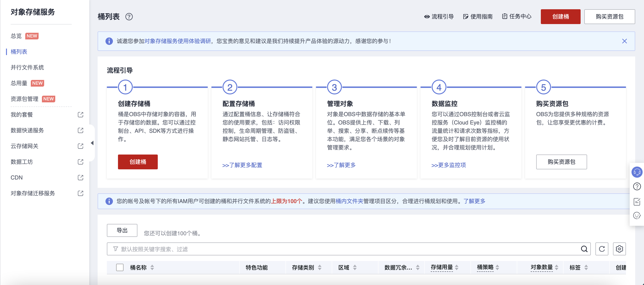Image resolution: width=644 pixels, height=285 pixels.
Task: Open 了解更多 link in quota notice
Action: 474,201
